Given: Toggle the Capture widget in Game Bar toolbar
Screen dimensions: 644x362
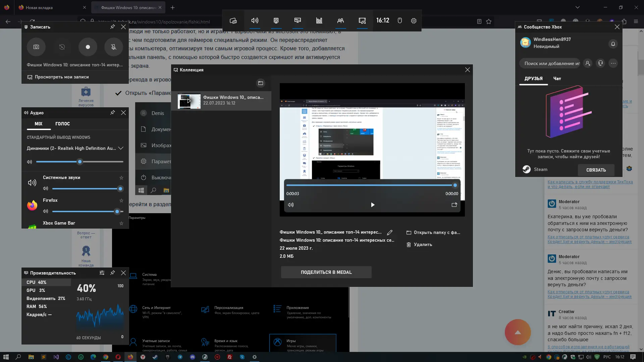Looking at the screenshot, I should point(276,21).
